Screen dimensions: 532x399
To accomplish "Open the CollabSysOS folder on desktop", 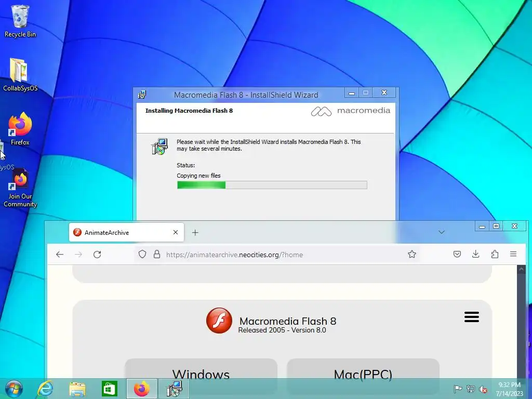I will (x=20, y=75).
